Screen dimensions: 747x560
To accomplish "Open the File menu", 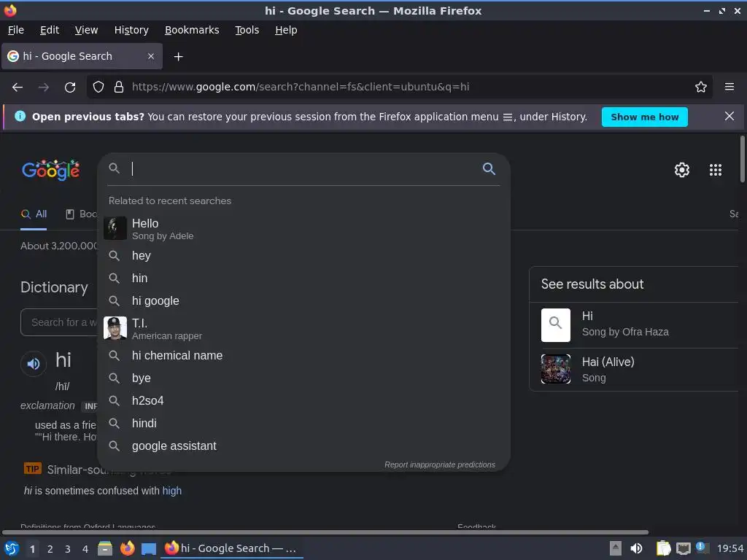I will point(16,30).
